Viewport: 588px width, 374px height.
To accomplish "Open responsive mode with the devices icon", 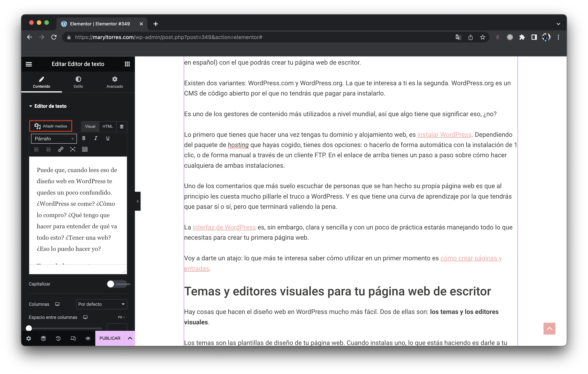I will (x=73, y=338).
